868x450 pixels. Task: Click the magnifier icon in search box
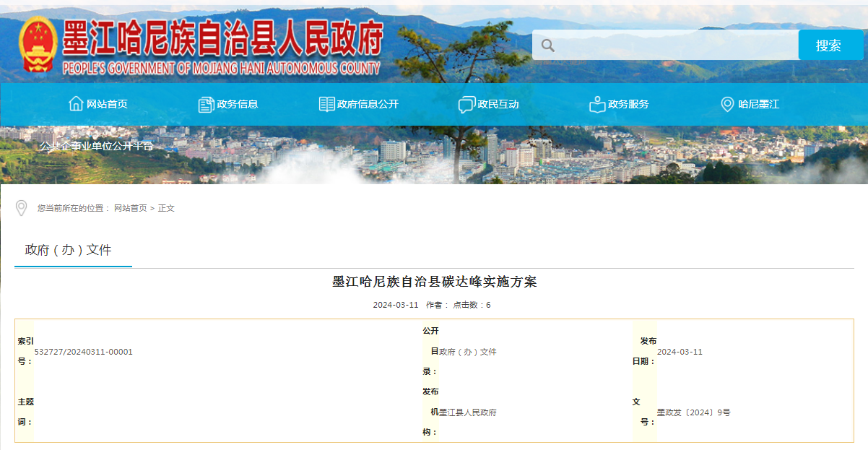pyautogui.click(x=548, y=46)
